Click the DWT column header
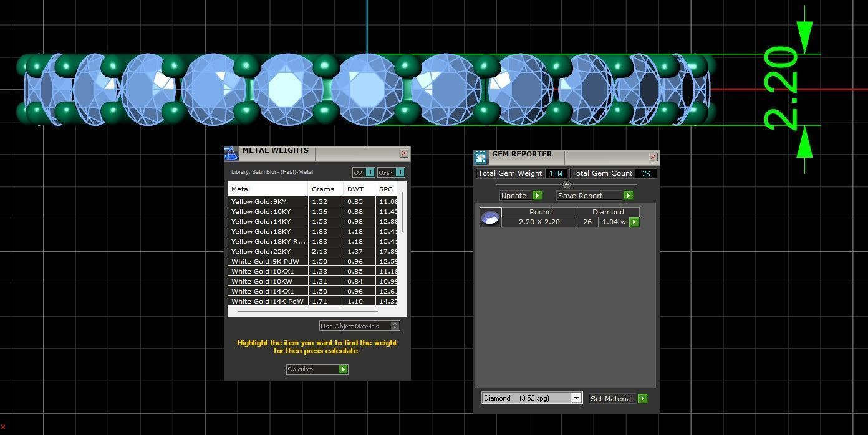 (x=359, y=189)
